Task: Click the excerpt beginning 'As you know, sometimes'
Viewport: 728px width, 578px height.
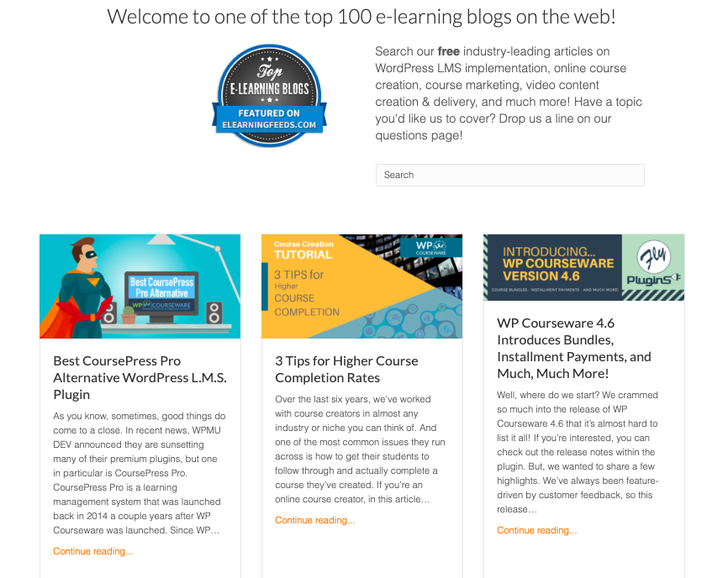Action: click(x=140, y=473)
